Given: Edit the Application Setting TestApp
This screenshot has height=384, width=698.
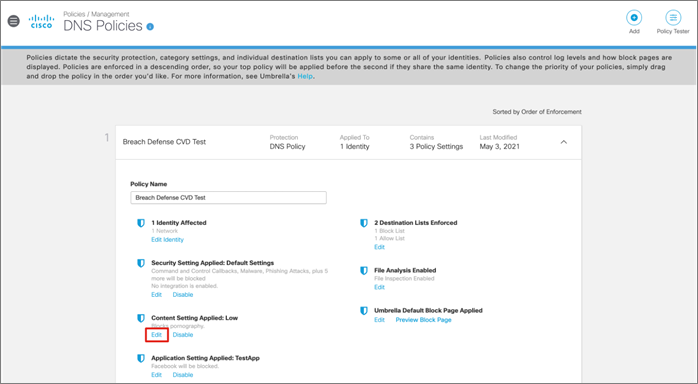Looking at the screenshot, I should tap(156, 375).
